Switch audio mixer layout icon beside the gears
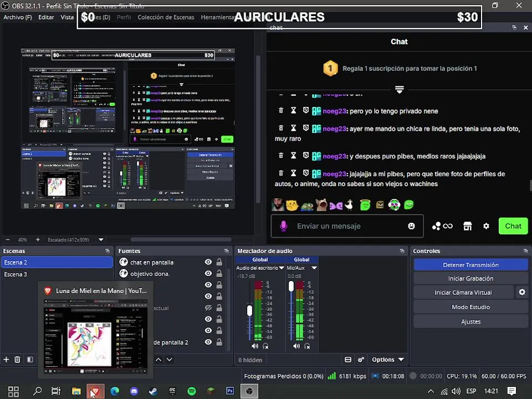The height and width of the screenshot is (399, 532). [x=348, y=360]
